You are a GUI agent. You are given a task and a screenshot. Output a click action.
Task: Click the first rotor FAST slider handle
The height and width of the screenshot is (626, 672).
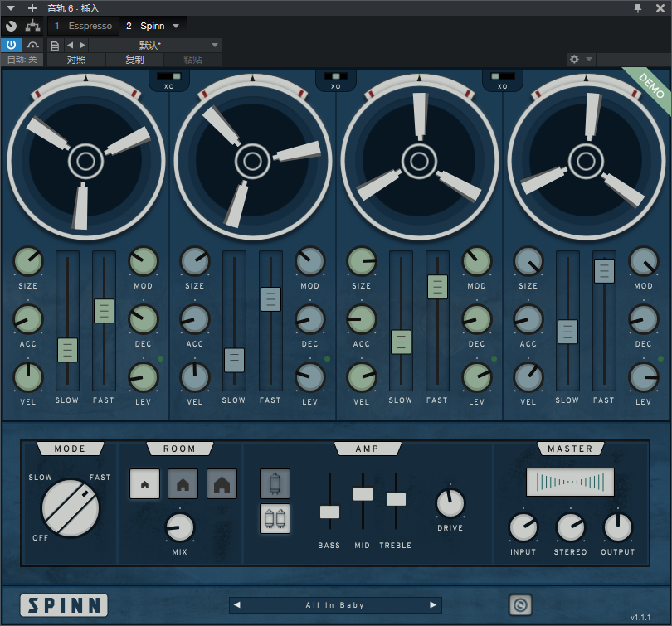105,311
